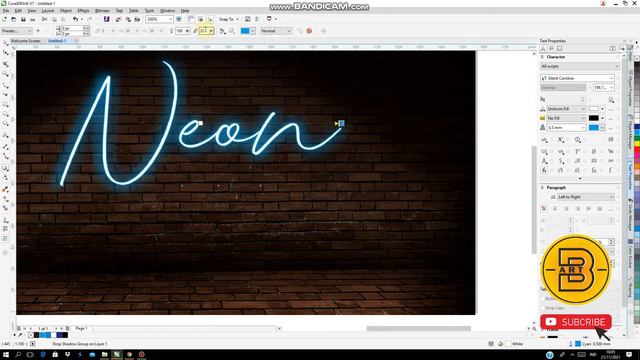Click the Open file icon

coord(13,19)
